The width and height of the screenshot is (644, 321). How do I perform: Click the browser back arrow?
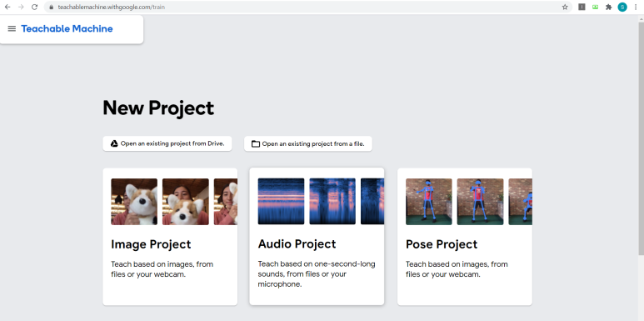click(7, 7)
